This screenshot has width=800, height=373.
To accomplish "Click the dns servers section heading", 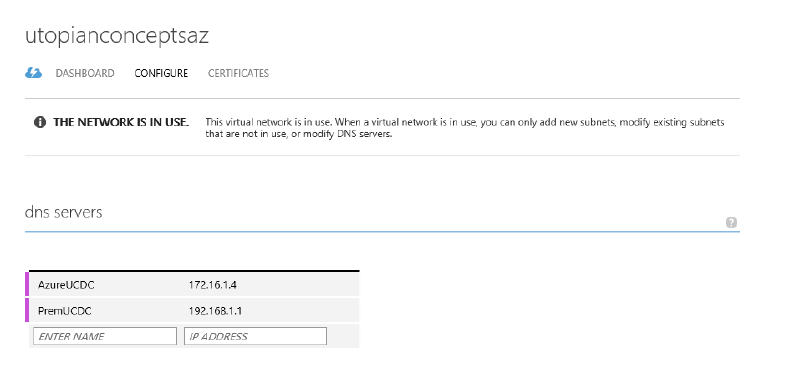I will point(63,212).
